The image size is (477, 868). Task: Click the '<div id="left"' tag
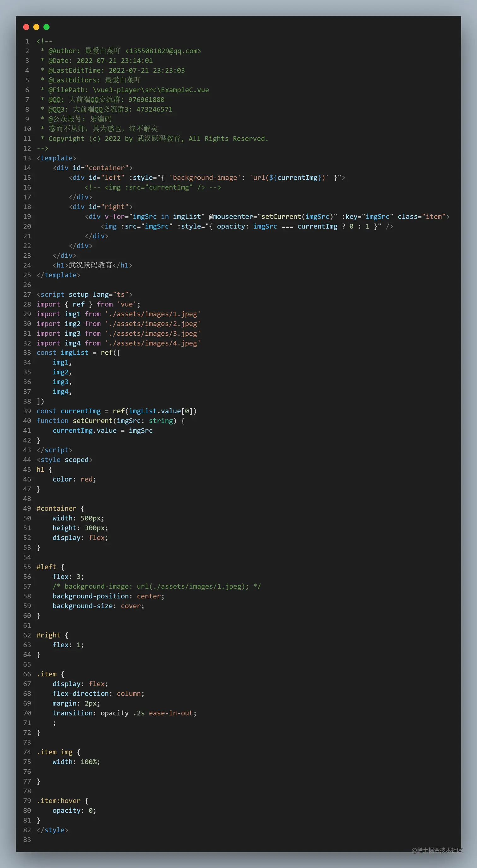pyautogui.click(x=97, y=177)
